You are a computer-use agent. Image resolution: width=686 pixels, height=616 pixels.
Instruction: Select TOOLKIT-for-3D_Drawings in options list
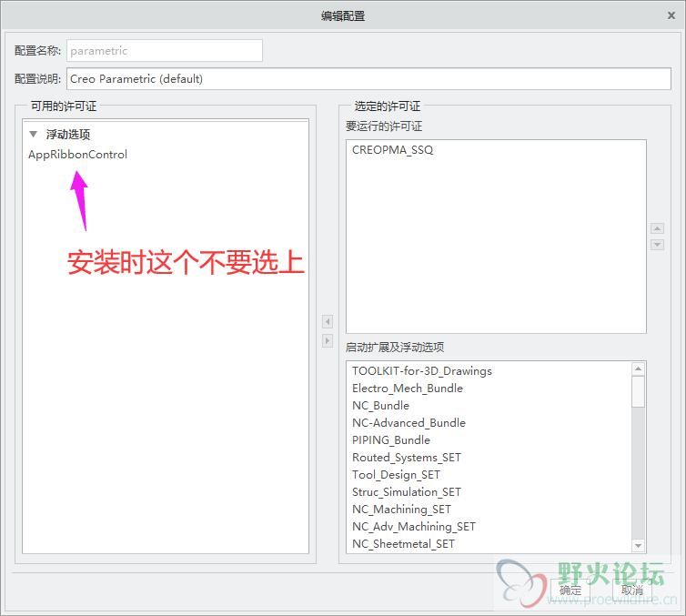[422, 371]
